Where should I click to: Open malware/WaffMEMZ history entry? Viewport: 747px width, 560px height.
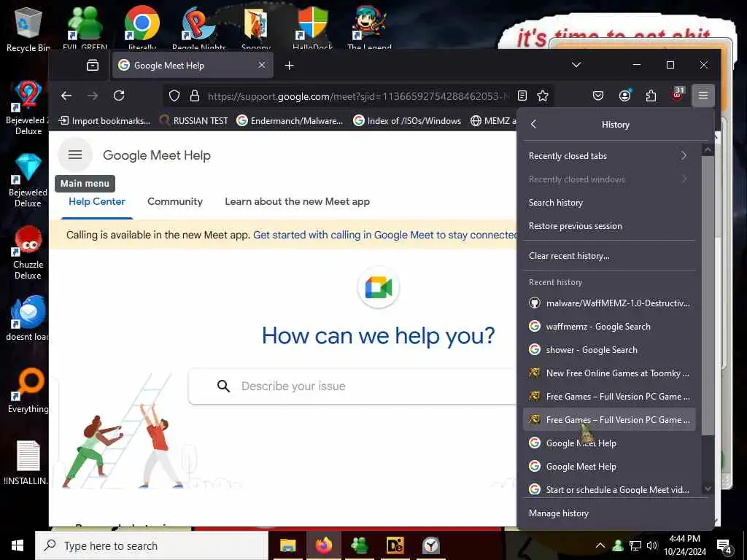(609, 303)
